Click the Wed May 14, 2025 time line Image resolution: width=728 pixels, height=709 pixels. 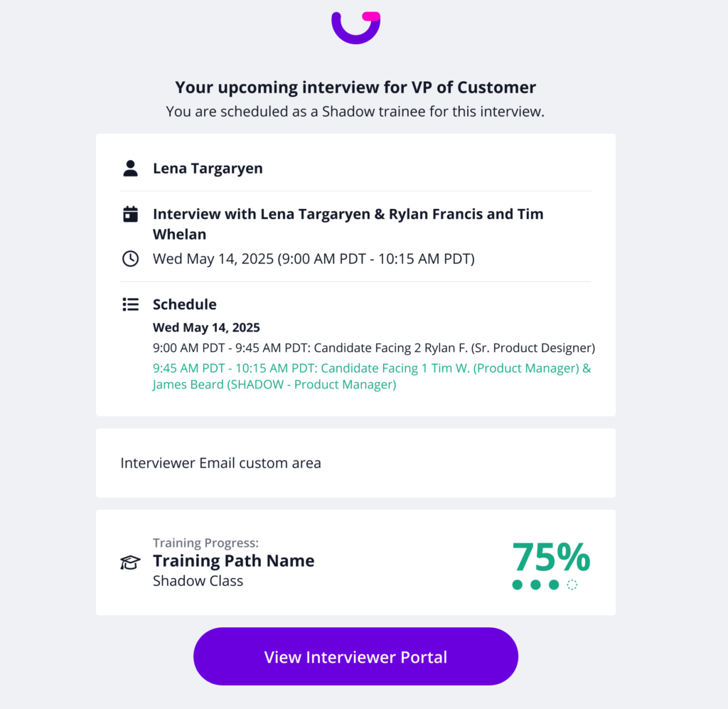click(314, 259)
